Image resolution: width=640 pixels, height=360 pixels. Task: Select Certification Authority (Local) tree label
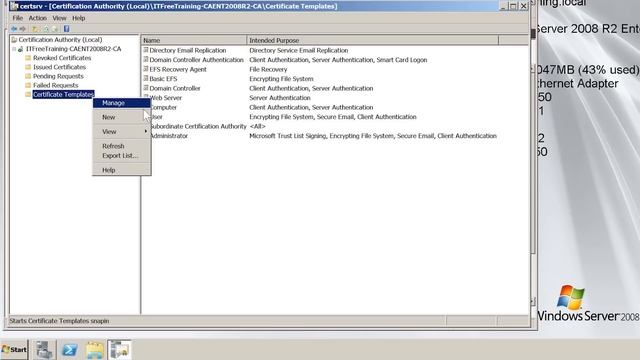coord(60,40)
